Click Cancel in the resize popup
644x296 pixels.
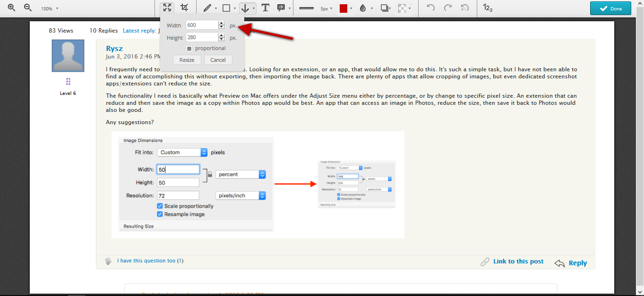point(218,60)
